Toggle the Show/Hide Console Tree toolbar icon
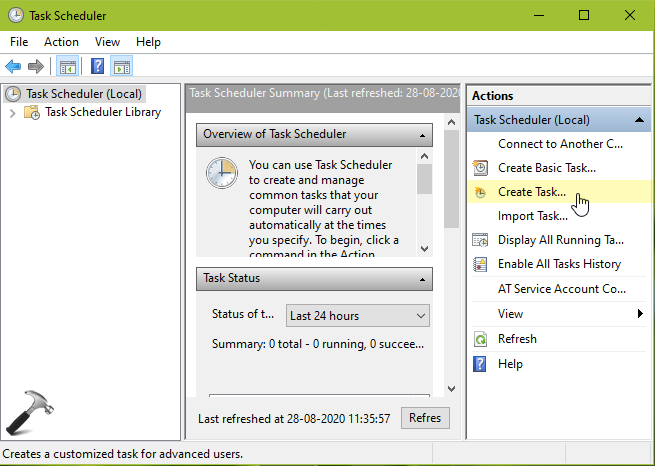This screenshot has height=466, width=655. point(67,66)
